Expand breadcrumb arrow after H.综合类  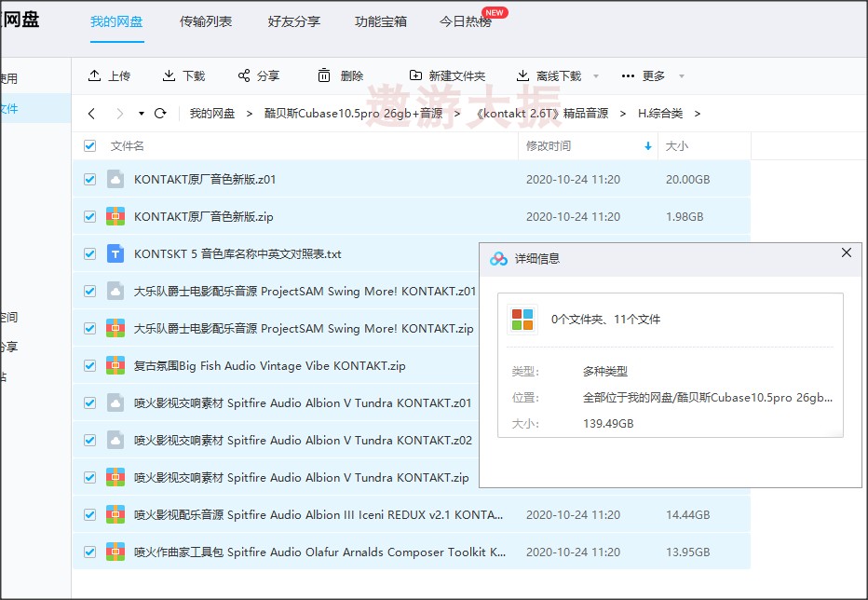(x=697, y=114)
